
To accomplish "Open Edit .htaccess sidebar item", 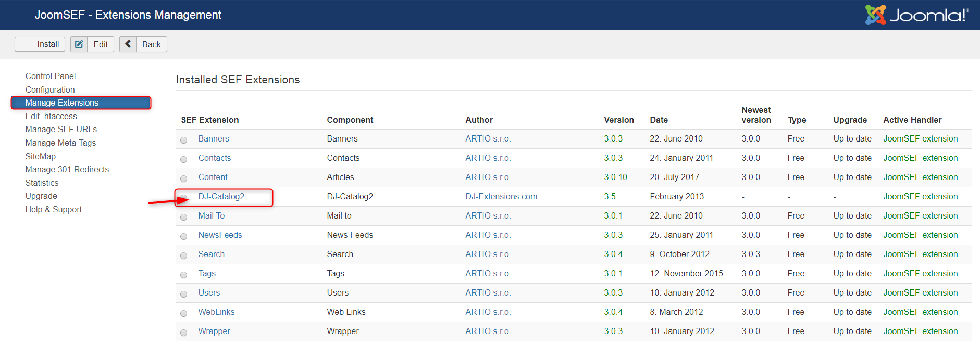I will tap(51, 116).
